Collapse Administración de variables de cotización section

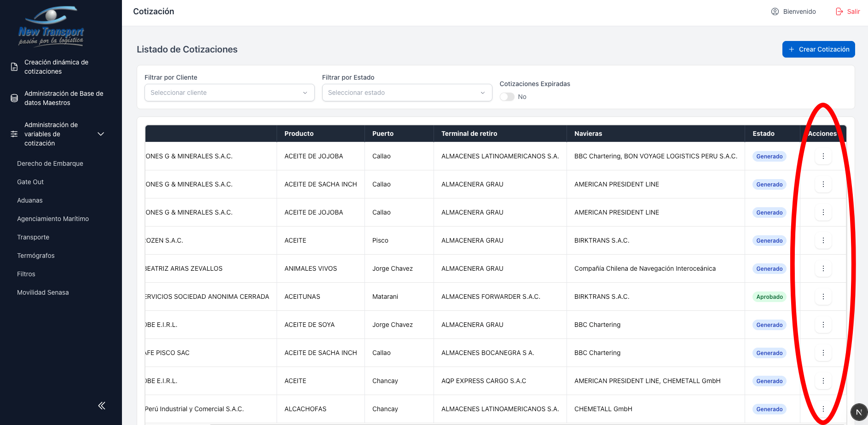pyautogui.click(x=101, y=134)
